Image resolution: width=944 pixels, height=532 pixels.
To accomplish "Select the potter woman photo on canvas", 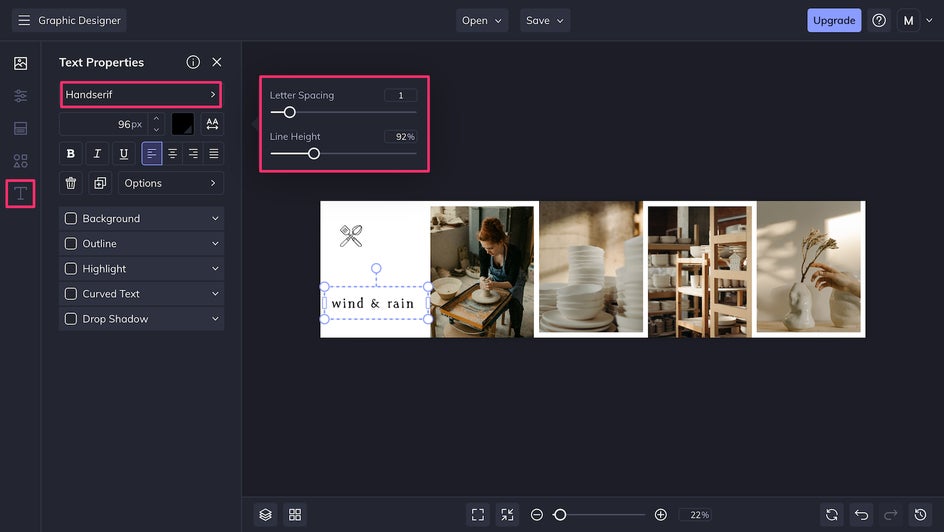I will (482, 272).
